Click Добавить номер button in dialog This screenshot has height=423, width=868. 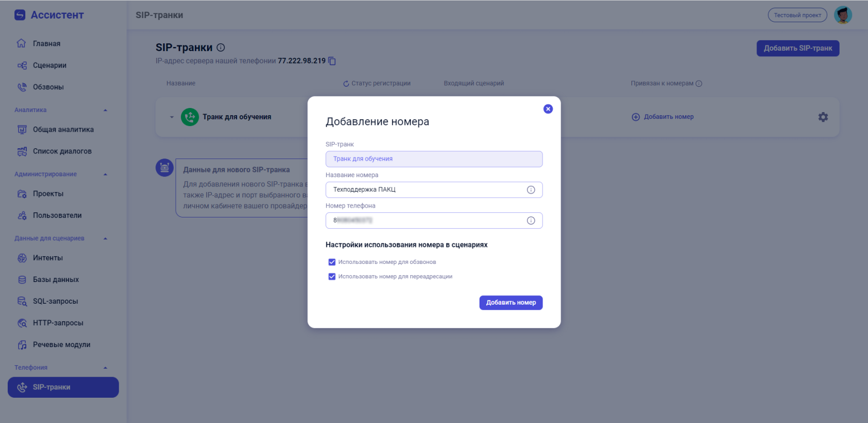tap(511, 303)
